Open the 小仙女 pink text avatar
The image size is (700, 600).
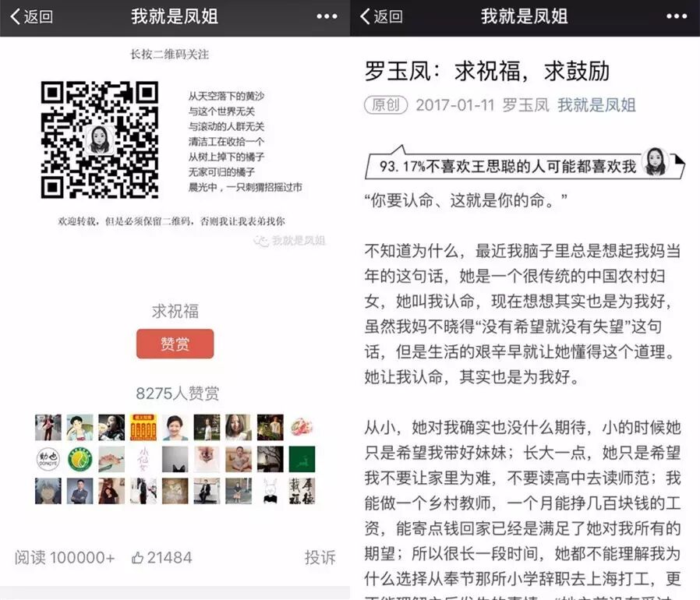(143, 459)
